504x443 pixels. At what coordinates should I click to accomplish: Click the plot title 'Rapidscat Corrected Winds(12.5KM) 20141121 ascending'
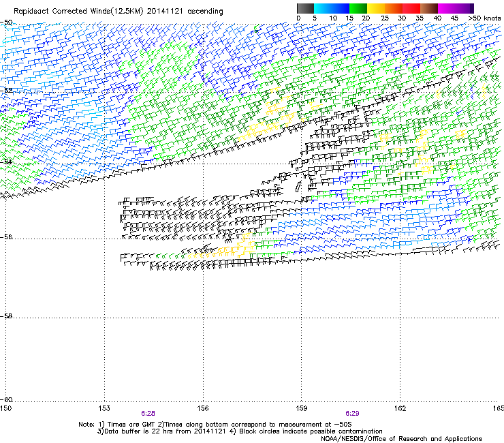[x=119, y=12]
